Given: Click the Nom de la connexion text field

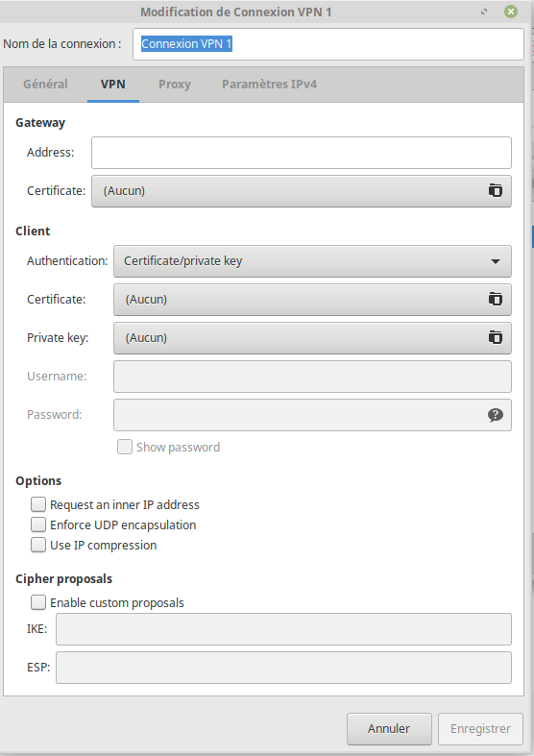Looking at the screenshot, I should (x=328, y=44).
